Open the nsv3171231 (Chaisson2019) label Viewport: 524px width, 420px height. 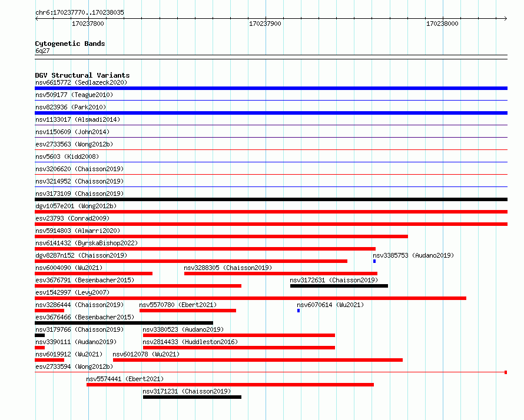pos(187,391)
